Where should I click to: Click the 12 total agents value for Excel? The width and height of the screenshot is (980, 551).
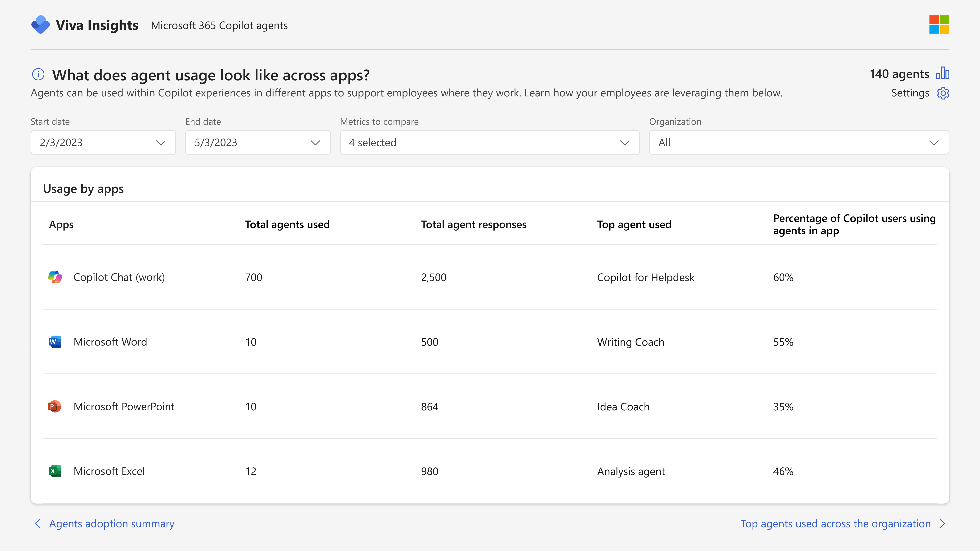tap(251, 471)
